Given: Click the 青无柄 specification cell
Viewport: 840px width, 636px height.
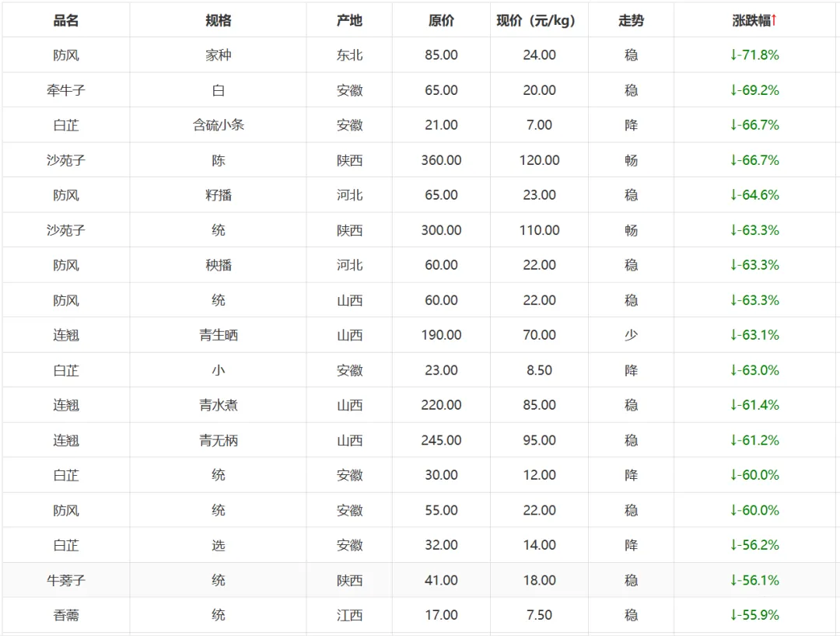Looking at the screenshot, I should 218,440.
